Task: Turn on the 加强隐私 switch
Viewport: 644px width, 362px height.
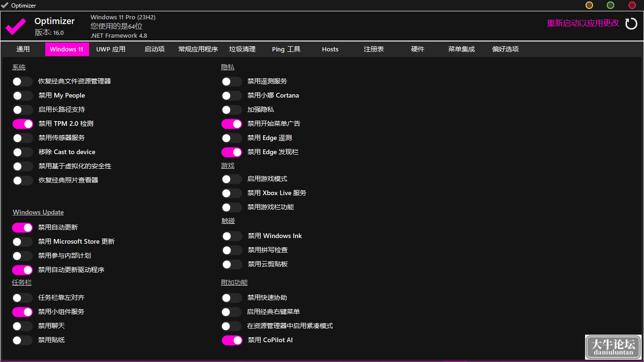Action: (x=232, y=110)
